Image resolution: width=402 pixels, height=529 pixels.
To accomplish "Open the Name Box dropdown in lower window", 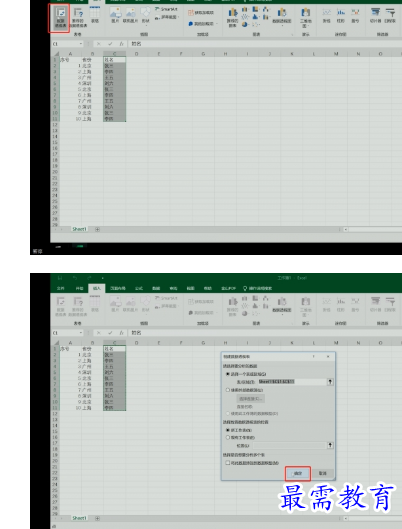I will pyautogui.click(x=81, y=333).
